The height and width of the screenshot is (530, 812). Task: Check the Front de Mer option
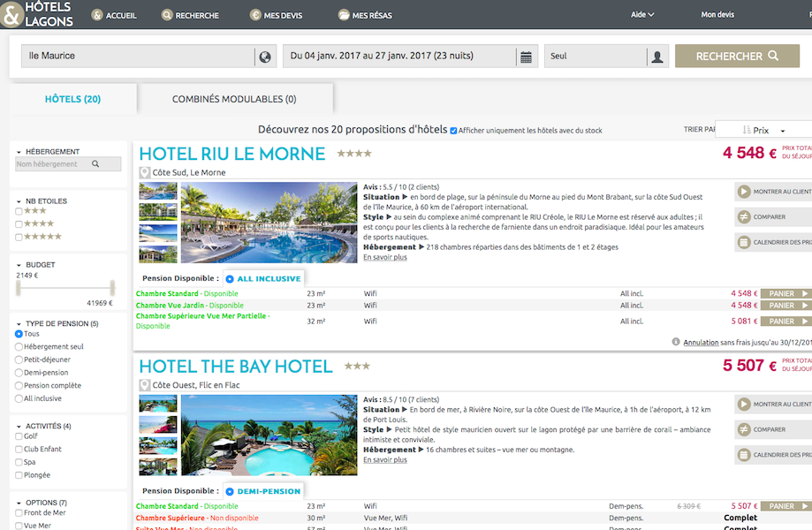(x=19, y=513)
